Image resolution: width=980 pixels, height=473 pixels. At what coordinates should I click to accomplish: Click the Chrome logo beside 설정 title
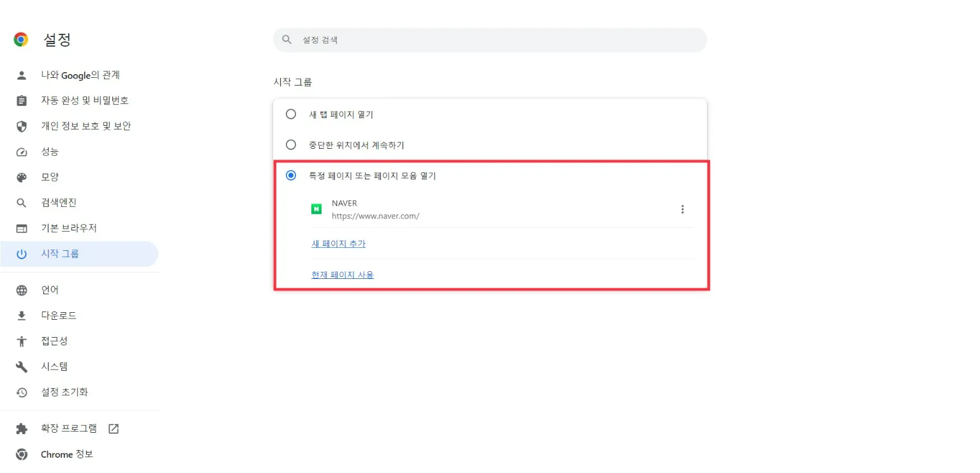[x=20, y=39]
